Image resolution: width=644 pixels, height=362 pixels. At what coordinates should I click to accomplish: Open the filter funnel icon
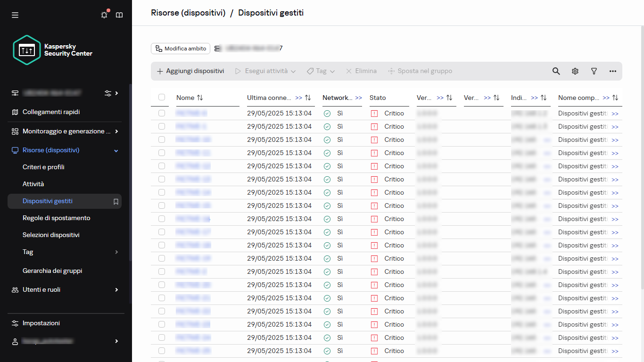(594, 71)
